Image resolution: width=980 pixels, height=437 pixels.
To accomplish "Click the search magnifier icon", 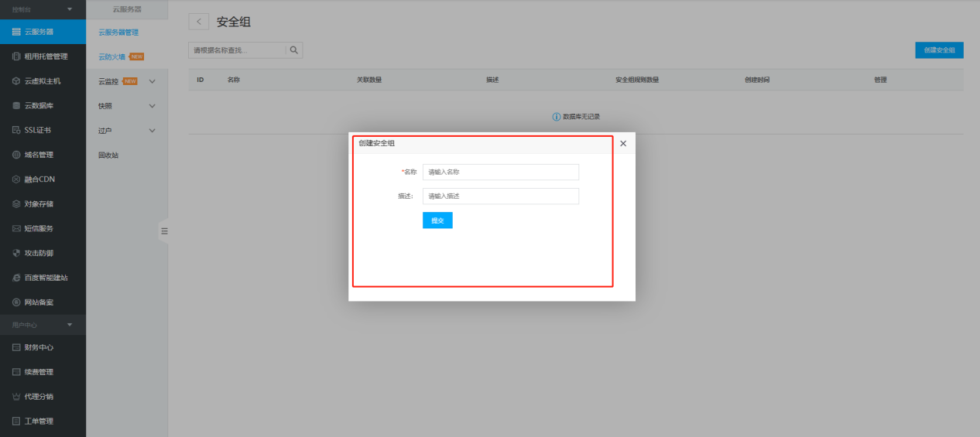I will 294,50.
